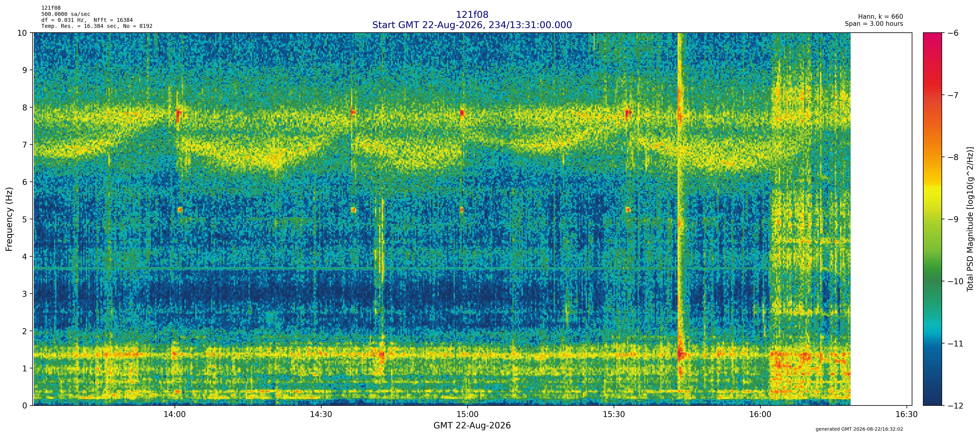Click the PSD magnitude color scale bar

point(933,219)
